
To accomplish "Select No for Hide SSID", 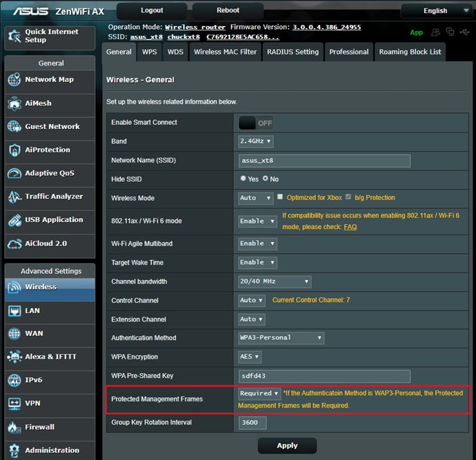I will pos(266,179).
